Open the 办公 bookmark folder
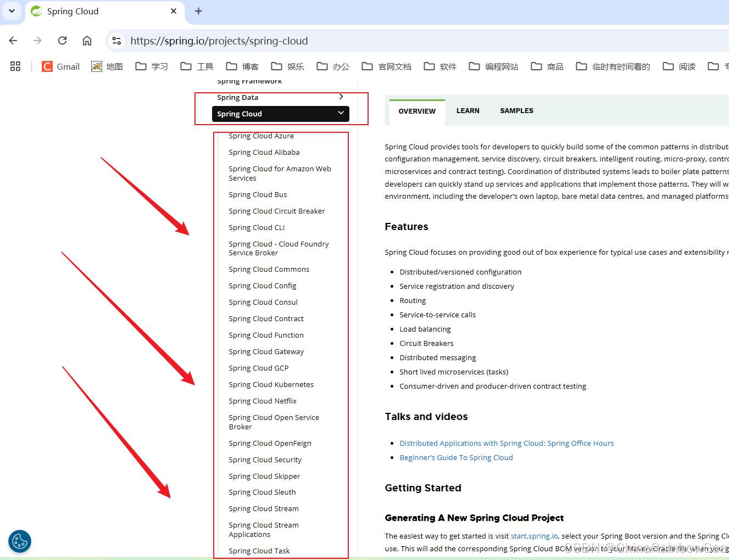 click(333, 66)
